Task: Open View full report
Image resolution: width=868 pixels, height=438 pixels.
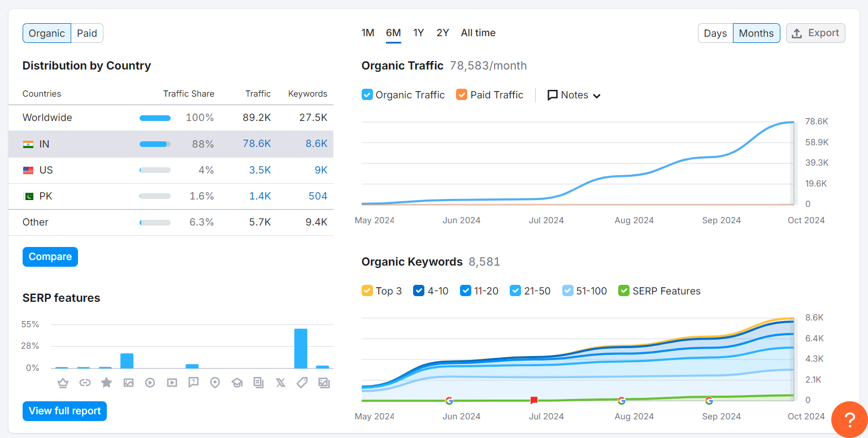Action: point(64,411)
